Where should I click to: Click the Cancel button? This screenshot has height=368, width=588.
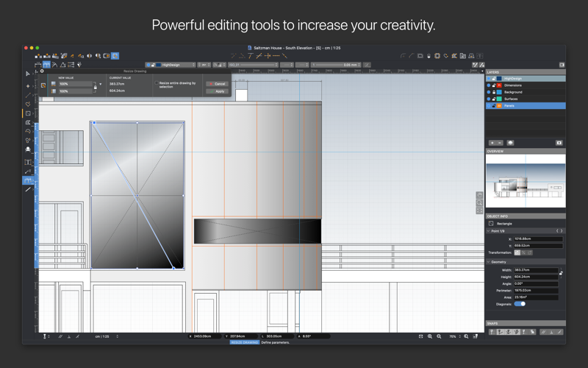click(x=217, y=84)
